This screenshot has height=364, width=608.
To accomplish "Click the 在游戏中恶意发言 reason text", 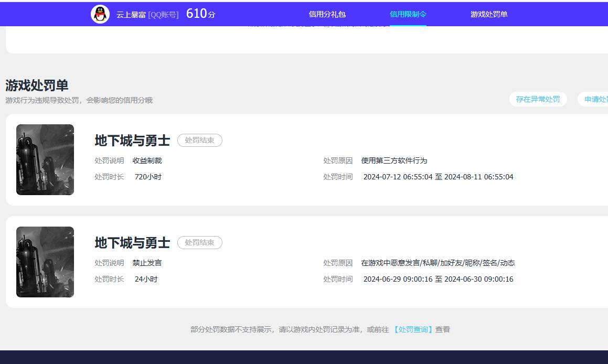I will pos(438,263).
